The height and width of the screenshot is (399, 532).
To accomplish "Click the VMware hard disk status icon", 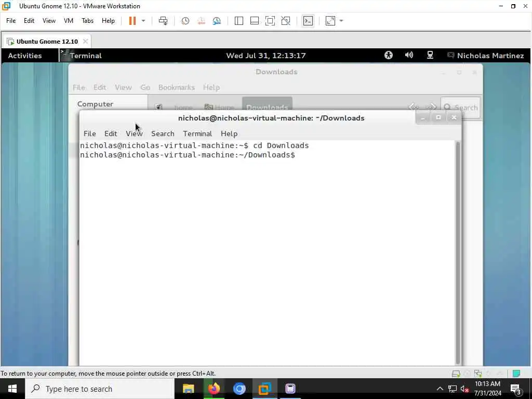I will pyautogui.click(x=456, y=374).
